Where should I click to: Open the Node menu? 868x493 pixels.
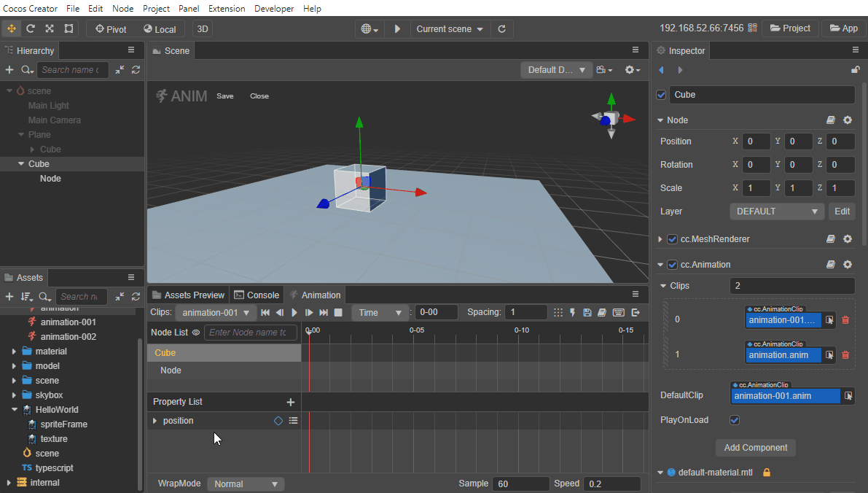123,8
